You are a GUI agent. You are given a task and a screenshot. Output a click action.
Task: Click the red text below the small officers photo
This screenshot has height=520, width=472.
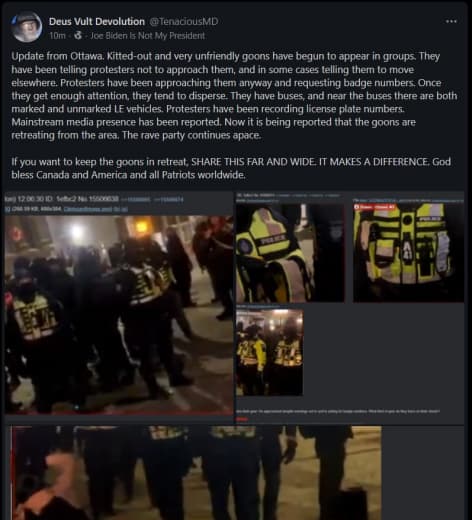click(242, 419)
